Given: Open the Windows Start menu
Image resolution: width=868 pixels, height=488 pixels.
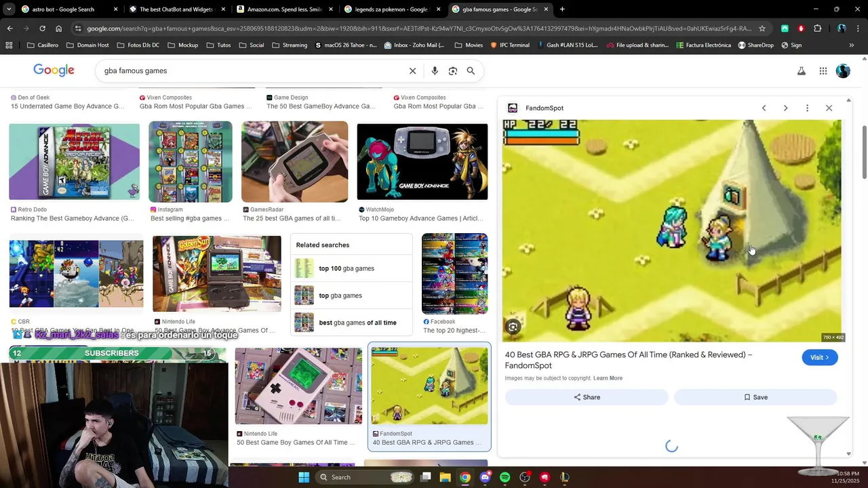Looking at the screenshot, I should coord(304,477).
